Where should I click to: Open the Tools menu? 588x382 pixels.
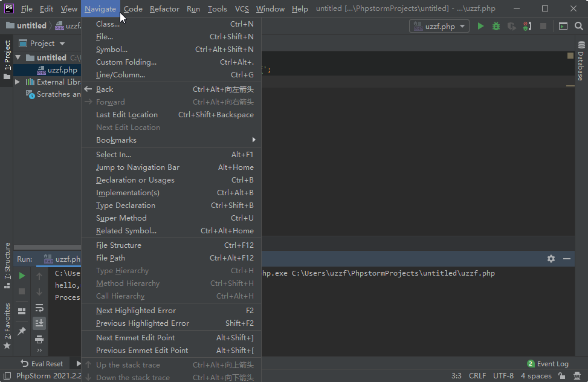(217, 8)
